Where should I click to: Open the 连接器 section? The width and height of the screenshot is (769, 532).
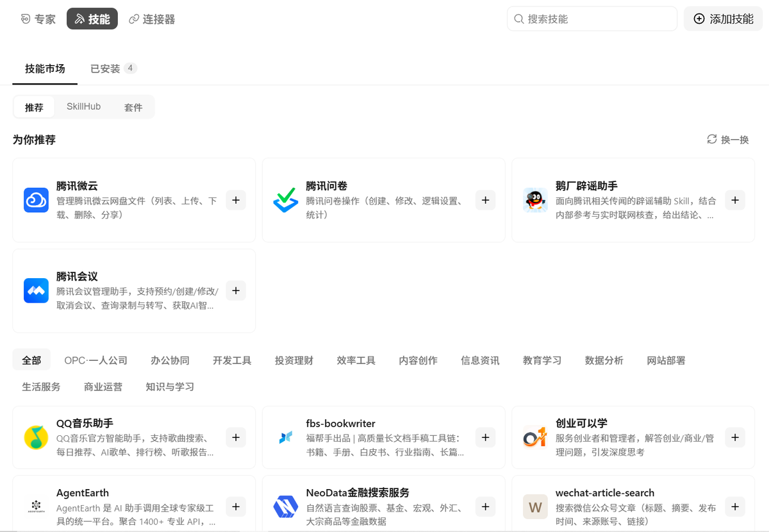click(x=153, y=19)
